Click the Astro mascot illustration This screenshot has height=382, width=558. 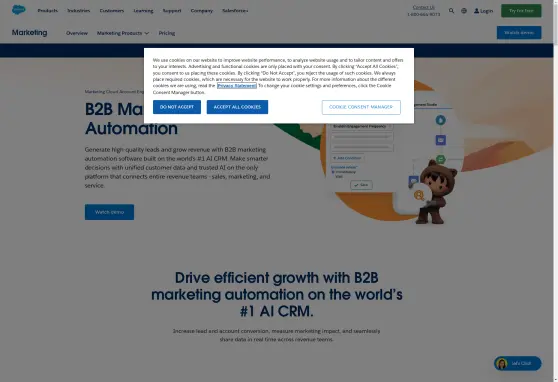(x=435, y=192)
